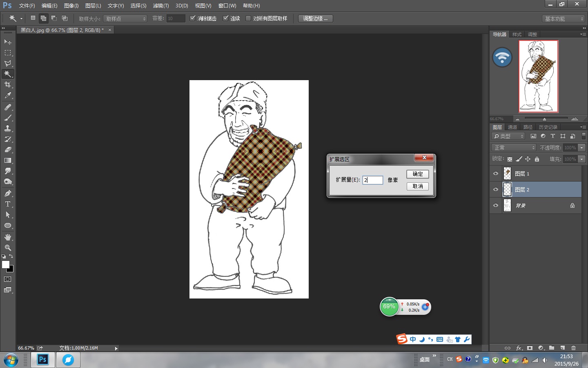Open the 取样大小 sample size dropdown
Screen dimensions: 588x368
point(125,19)
